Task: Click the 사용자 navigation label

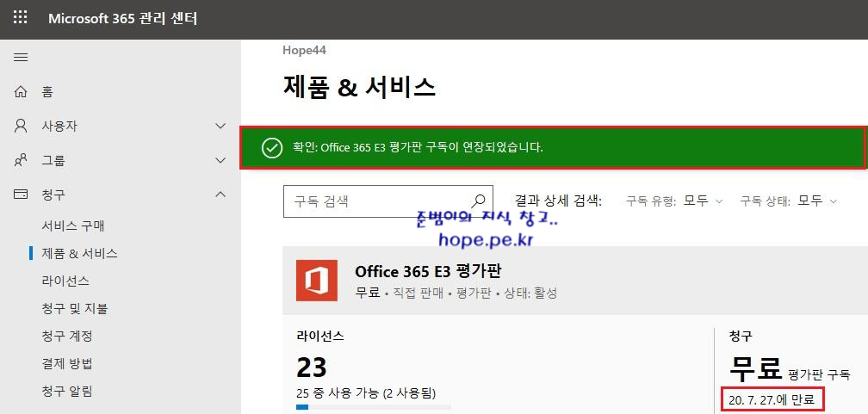Action: pos(59,127)
